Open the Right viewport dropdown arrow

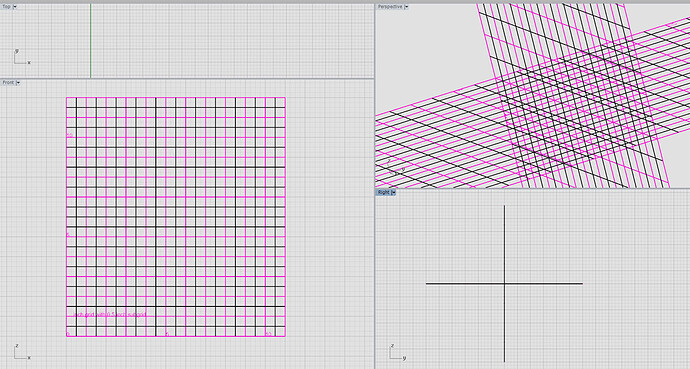point(393,193)
